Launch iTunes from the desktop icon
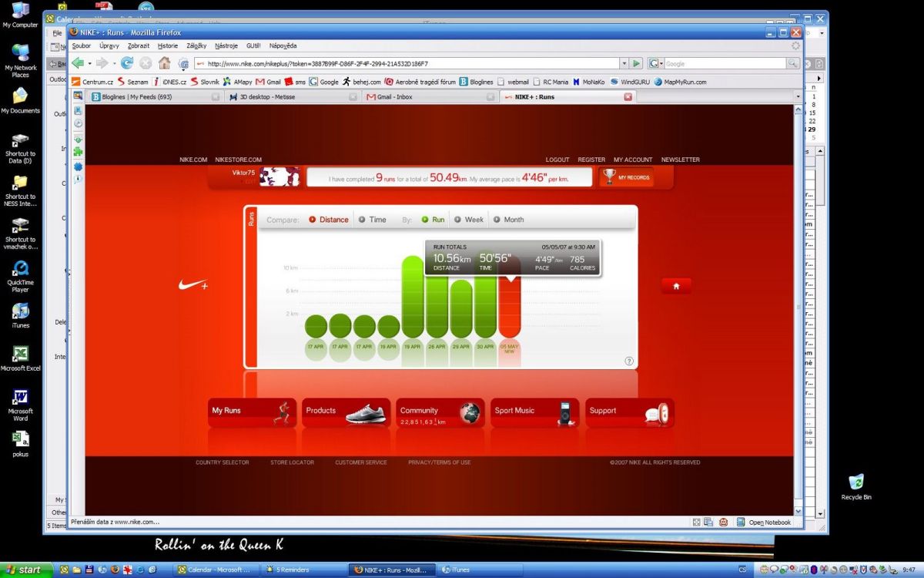This screenshot has width=924, height=578. [x=20, y=316]
